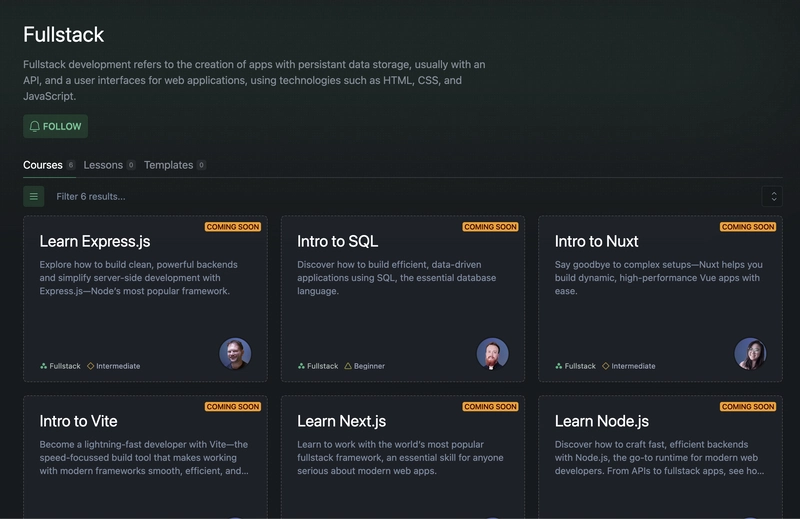Click the Intro to SQL description text
The width and height of the screenshot is (800, 519).
(396, 278)
